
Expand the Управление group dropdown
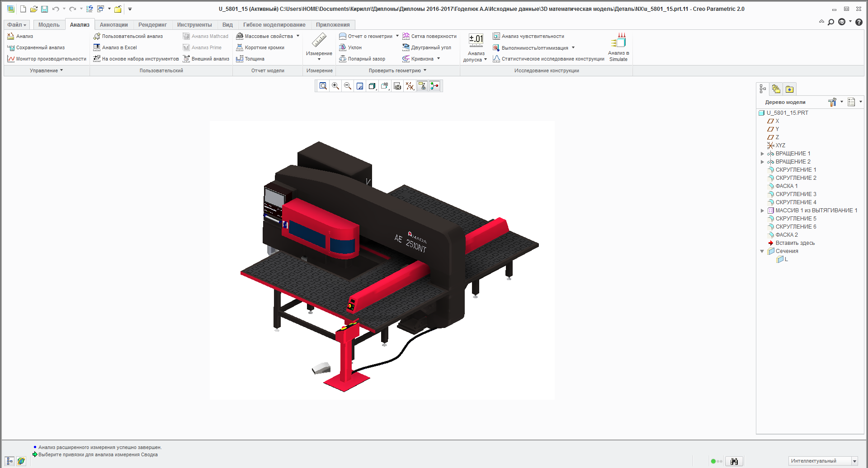click(x=47, y=70)
